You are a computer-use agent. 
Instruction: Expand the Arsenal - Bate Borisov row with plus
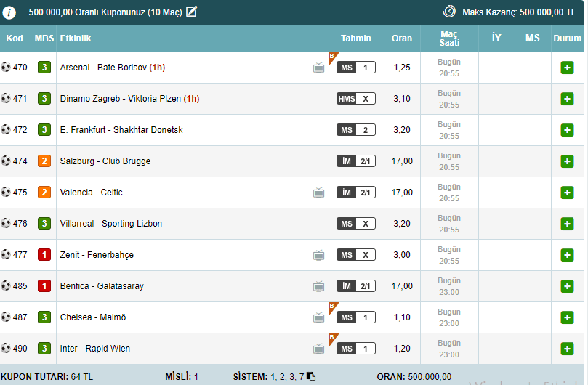(567, 68)
